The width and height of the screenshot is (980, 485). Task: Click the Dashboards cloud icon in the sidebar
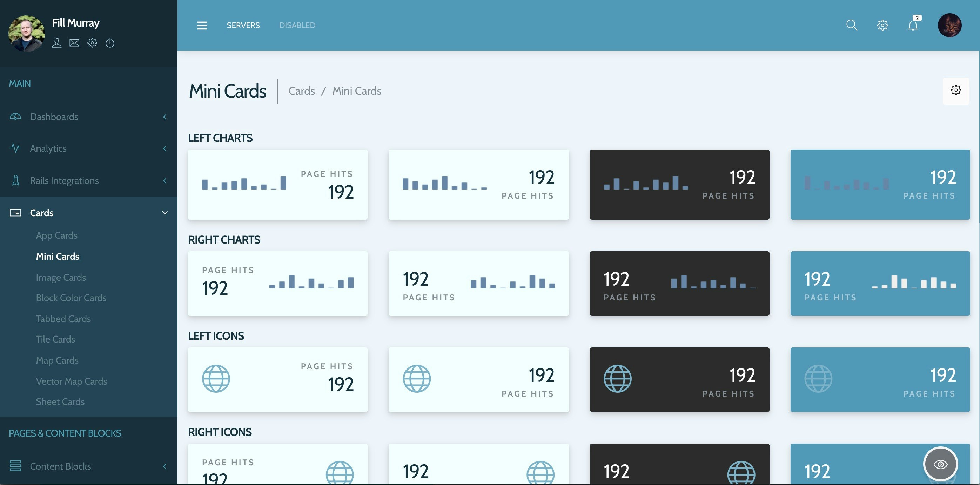(15, 117)
